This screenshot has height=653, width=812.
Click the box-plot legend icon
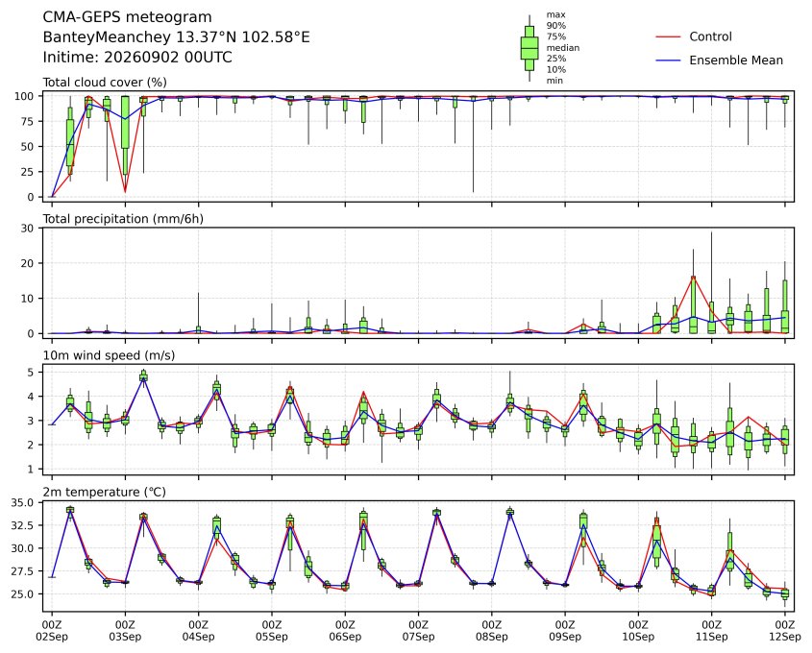529,48
